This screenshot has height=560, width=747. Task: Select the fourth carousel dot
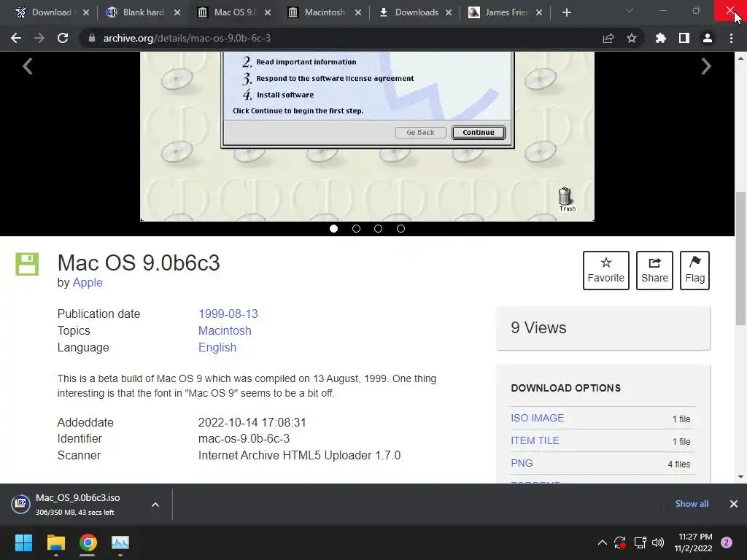400,228
